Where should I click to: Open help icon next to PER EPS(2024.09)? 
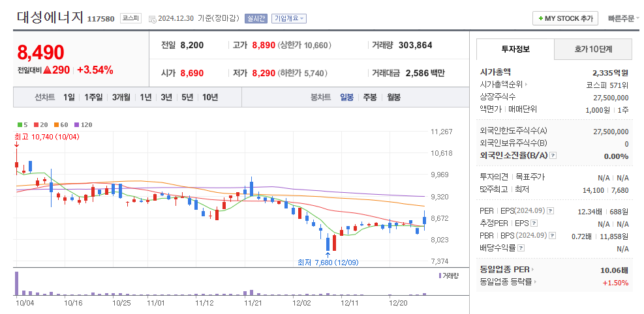click(x=551, y=210)
